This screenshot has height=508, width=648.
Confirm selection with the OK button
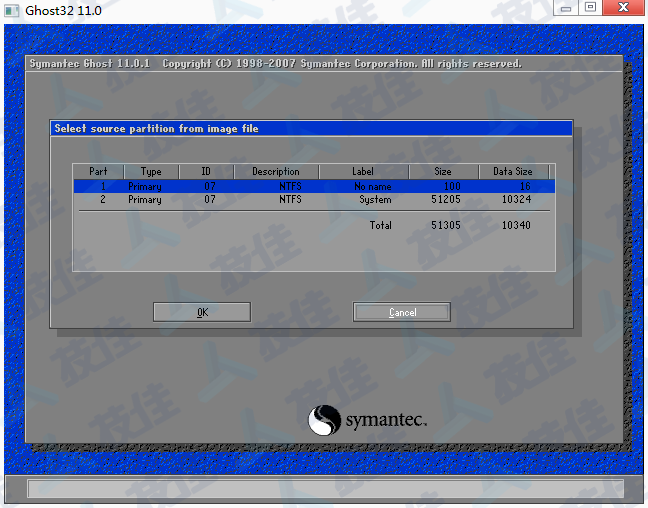[202, 312]
